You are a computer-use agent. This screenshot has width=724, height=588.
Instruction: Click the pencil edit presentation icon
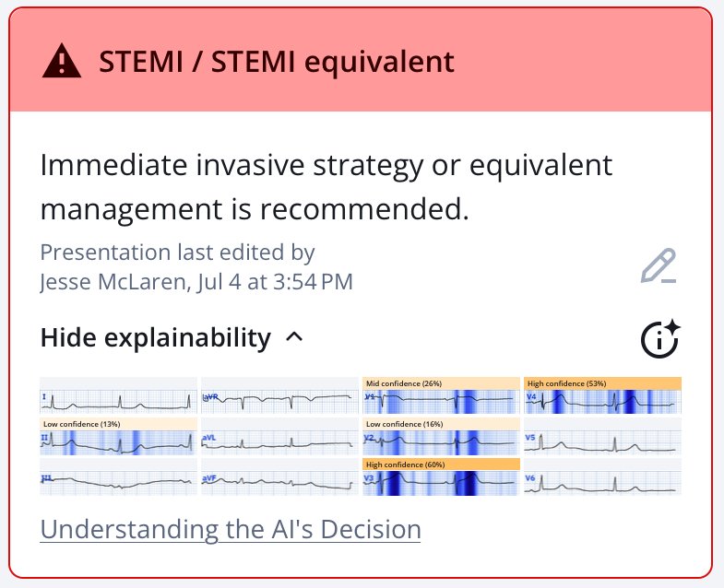(659, 265)
